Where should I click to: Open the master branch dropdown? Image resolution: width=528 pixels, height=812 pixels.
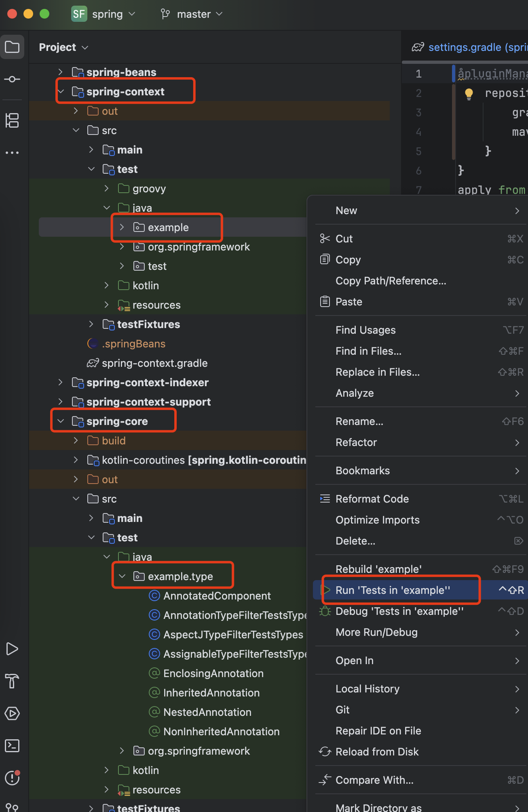(200, 14)
